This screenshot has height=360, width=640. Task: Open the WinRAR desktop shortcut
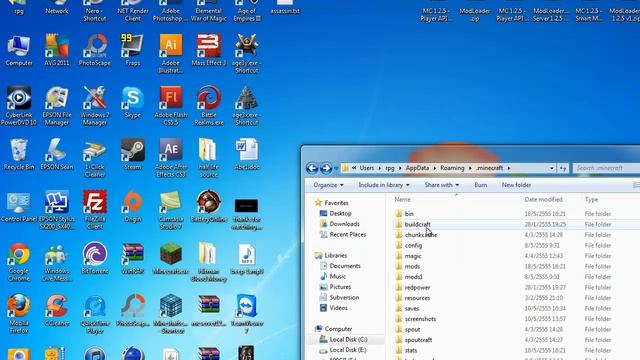click(133, 258)
